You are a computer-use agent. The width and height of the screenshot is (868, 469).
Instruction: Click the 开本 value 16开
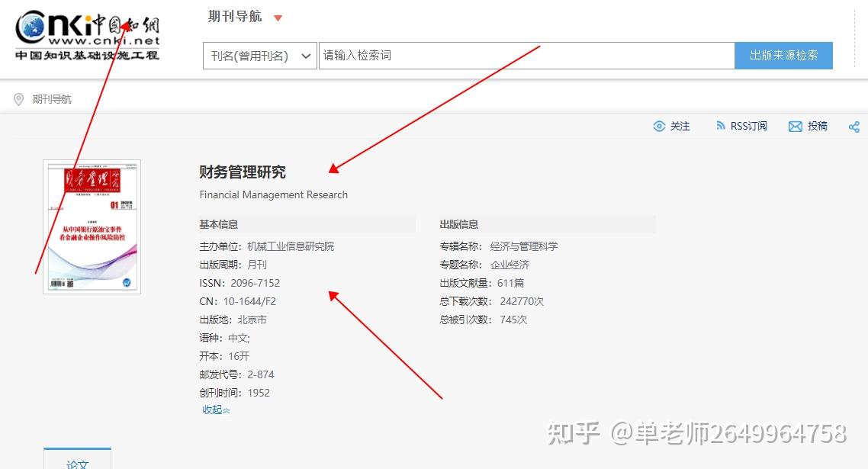pos(239,356)
